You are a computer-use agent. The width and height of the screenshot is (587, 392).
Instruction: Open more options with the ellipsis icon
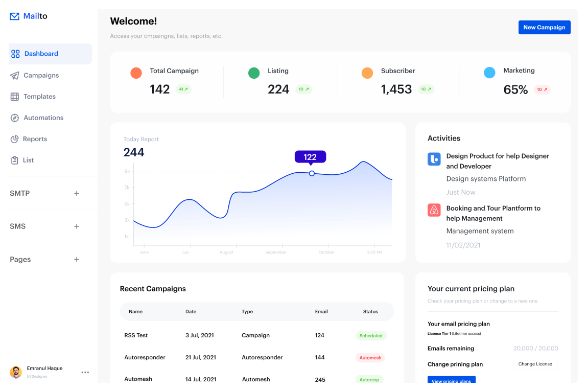[85, 372]
